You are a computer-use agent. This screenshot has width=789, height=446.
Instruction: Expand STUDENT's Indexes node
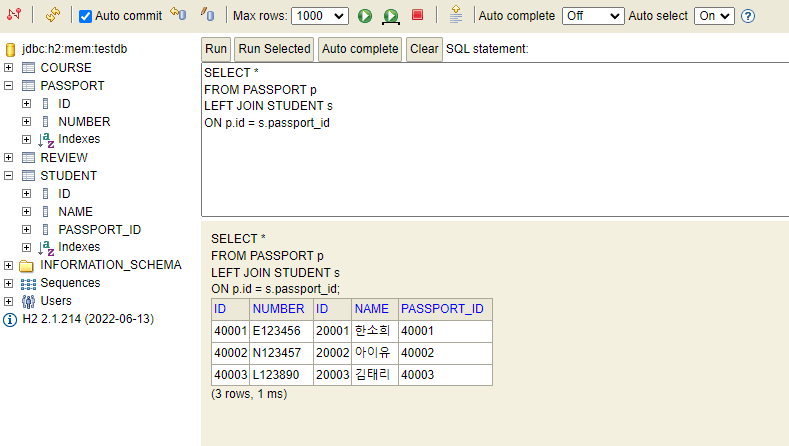[27, 248]
